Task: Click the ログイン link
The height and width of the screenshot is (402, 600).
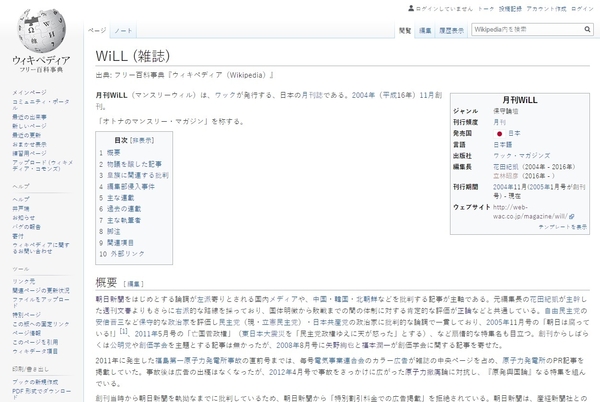Action: 582,9
